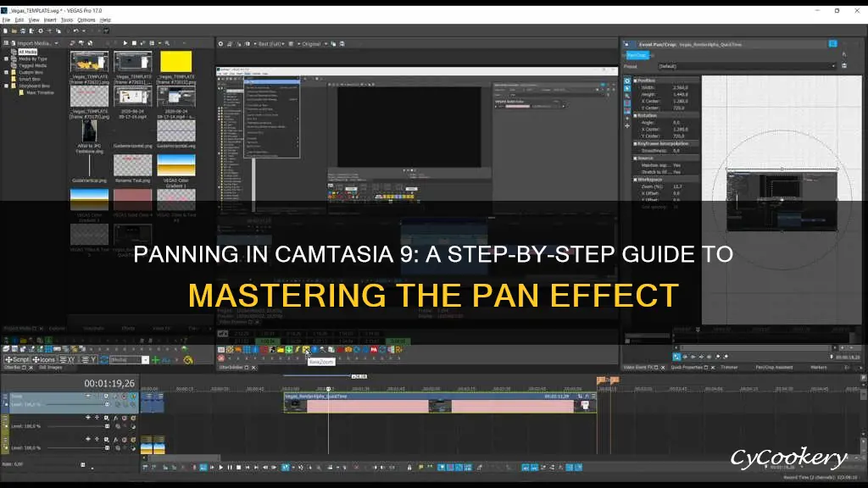
Task: Collapse the Workspace section in Pan/Crop
Action: click(x=636, y=180)
